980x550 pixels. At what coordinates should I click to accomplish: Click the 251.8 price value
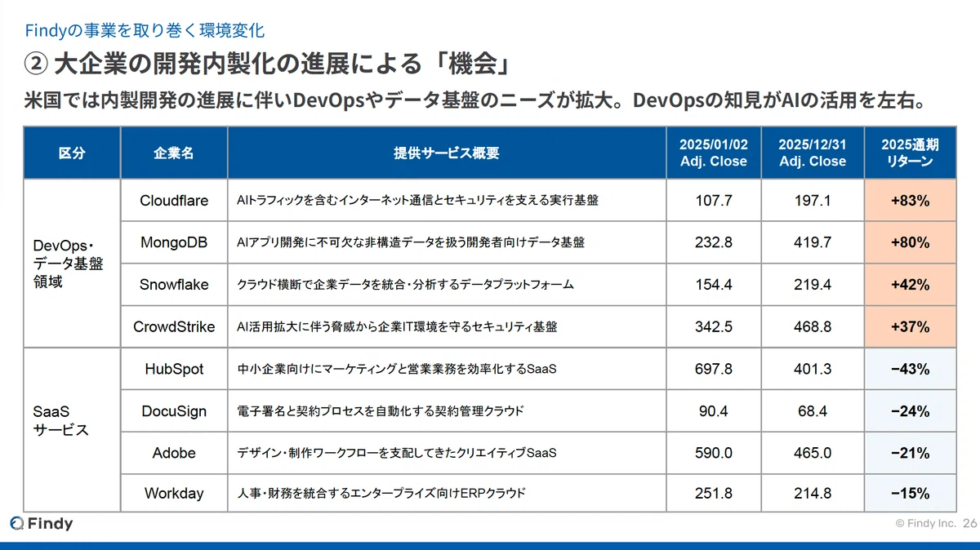(x=714, y=494)
